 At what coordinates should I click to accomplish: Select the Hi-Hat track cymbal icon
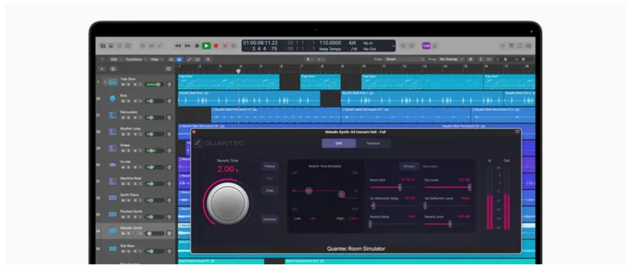[113, 165]
